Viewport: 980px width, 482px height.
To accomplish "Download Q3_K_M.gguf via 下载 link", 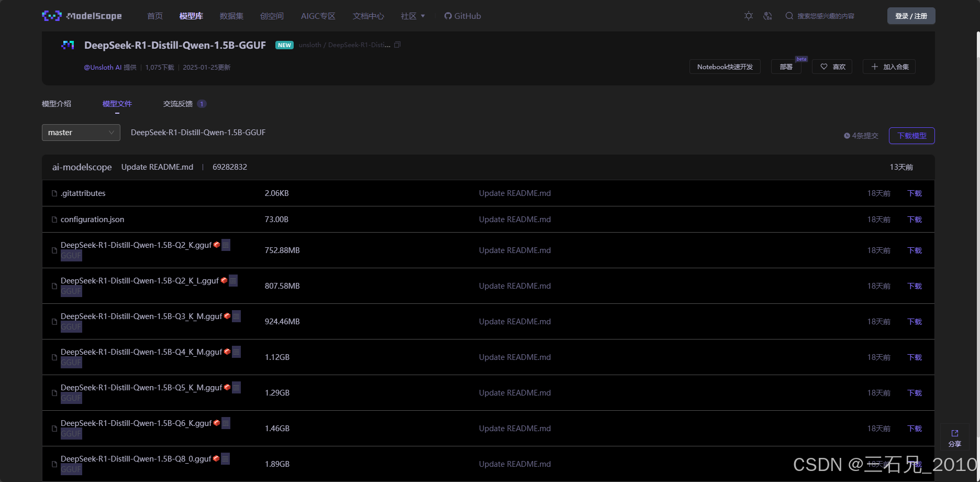I will (x=915, y=322).
